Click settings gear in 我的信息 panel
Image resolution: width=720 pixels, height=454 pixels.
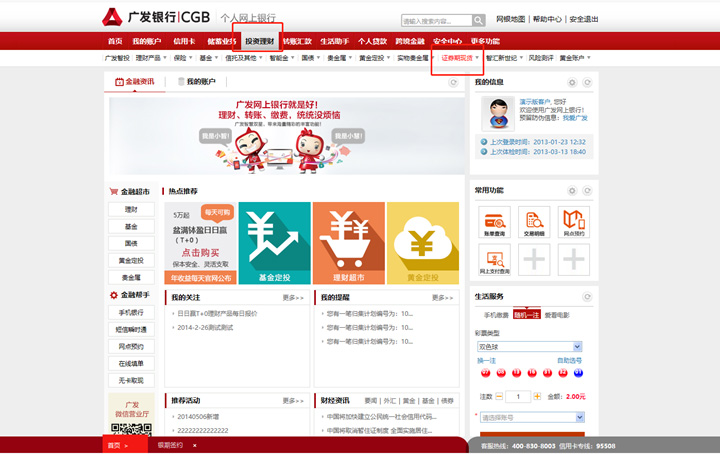(x=571, y=82)
